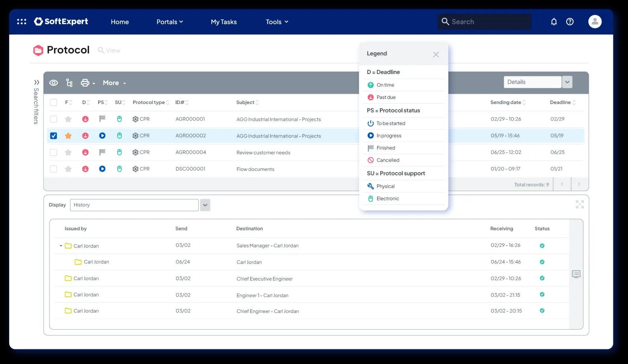Click status checkmark for Chief Executive Engineer
This screenshot has width=628, height=364.
click(542, 278)
